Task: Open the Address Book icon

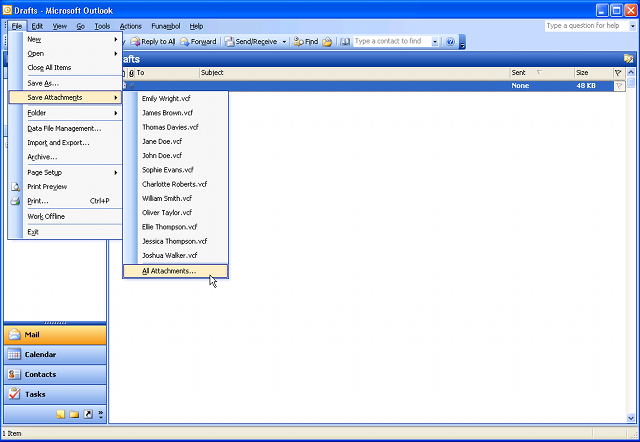Action: pyautogui.click(x=345, y=42)
